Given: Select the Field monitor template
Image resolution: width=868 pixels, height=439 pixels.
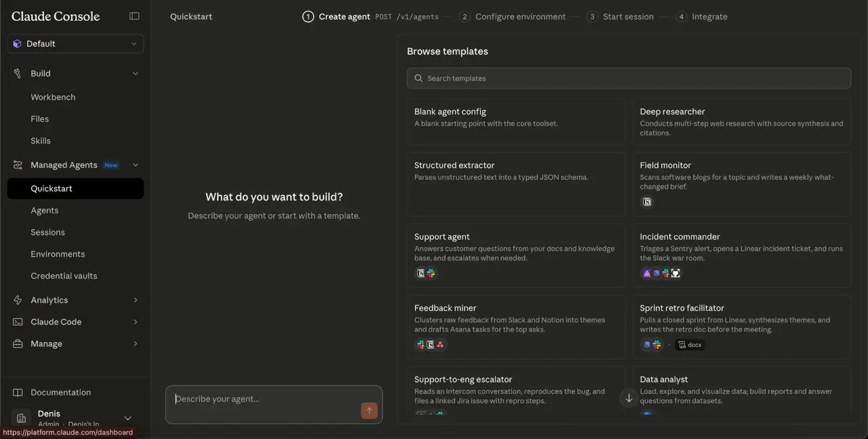Looking at the screenshot, I should coord(742,184).
